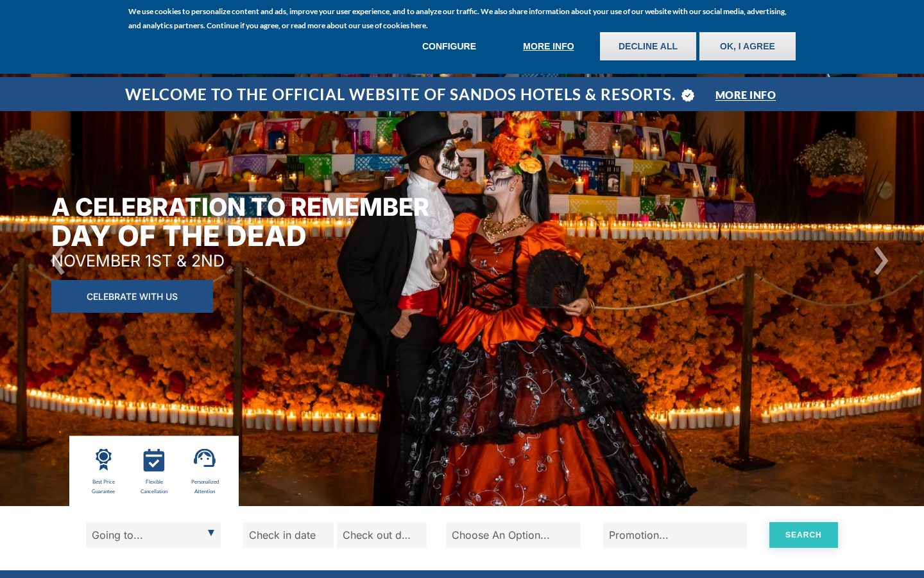924x578 pixels.
Task: Open More Info in cookie banner
Action: [x=549, y=46]
